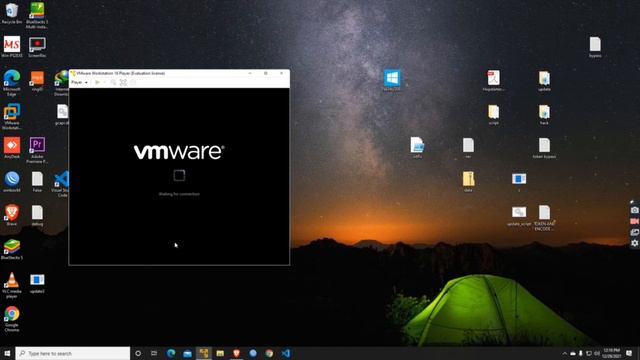Click the Cortana circle on taskbar
640x360 pixels.
click(138, 353)
